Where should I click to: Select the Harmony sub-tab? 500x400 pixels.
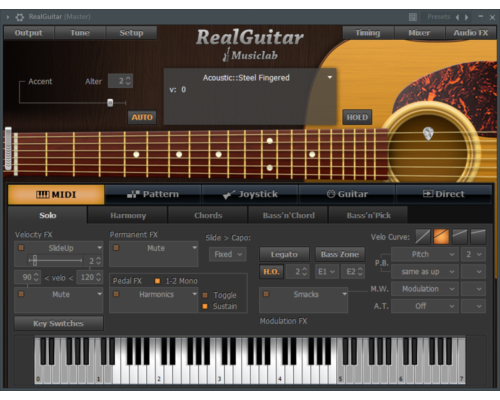click(128, 215)
